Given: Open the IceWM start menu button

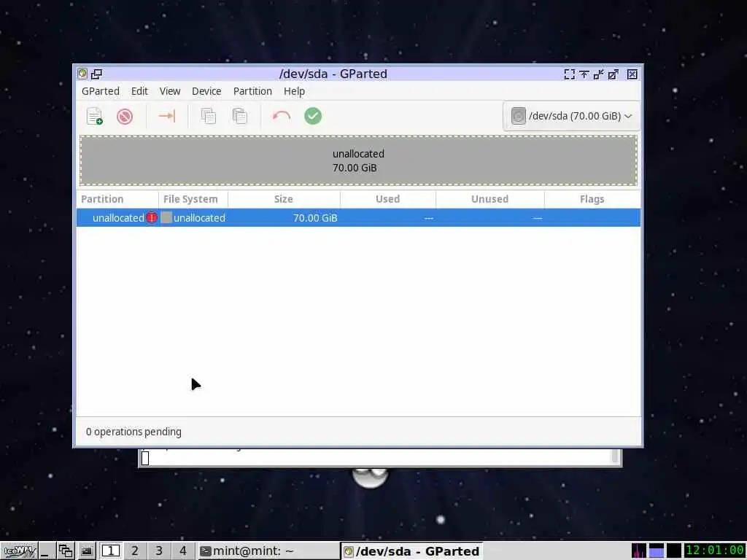Looking at the screenshot, I should click(x=18, y=551).
